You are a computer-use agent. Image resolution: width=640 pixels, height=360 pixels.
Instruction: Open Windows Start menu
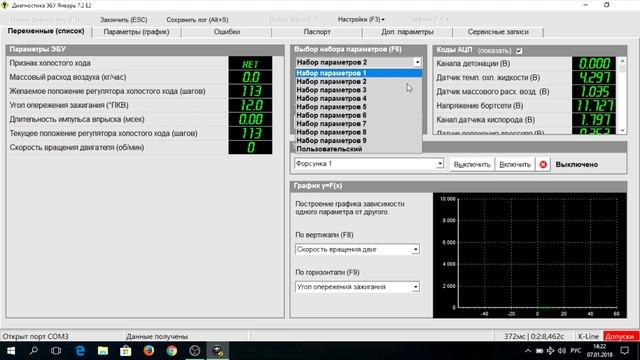point(11,351)
